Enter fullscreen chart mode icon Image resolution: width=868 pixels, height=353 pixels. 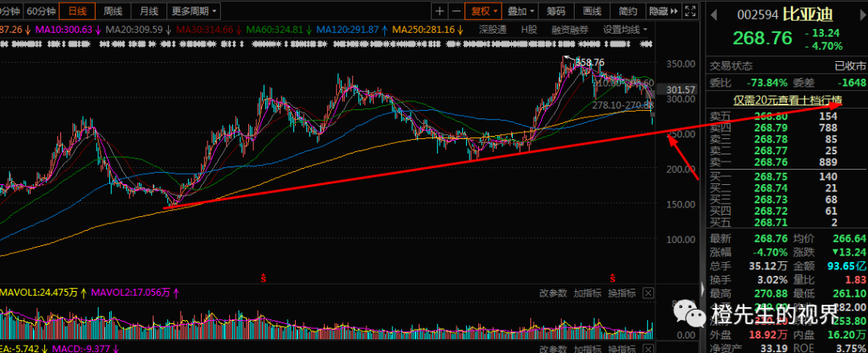689,11
